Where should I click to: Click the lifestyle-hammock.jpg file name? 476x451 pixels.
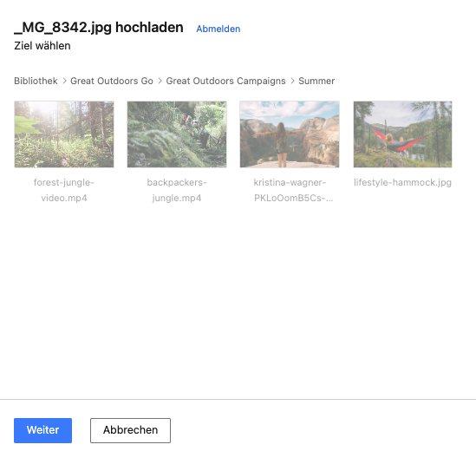[402, 182]
